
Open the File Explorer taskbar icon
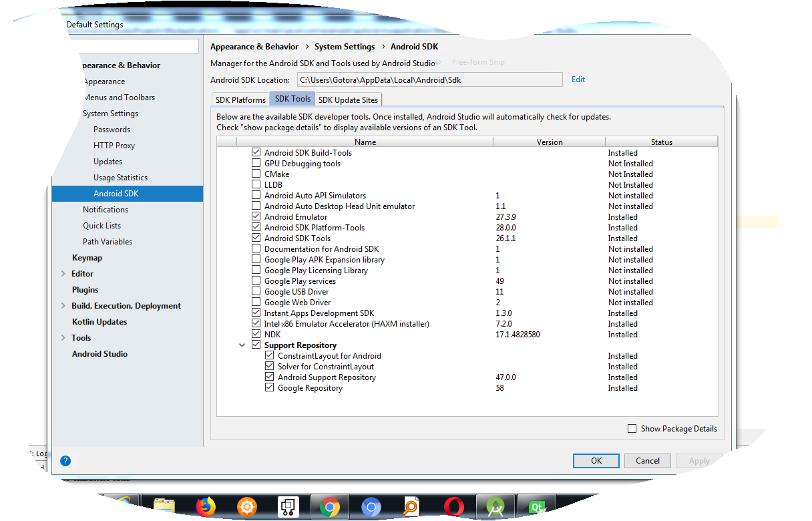pyautogui.click(x=164, y=508)
